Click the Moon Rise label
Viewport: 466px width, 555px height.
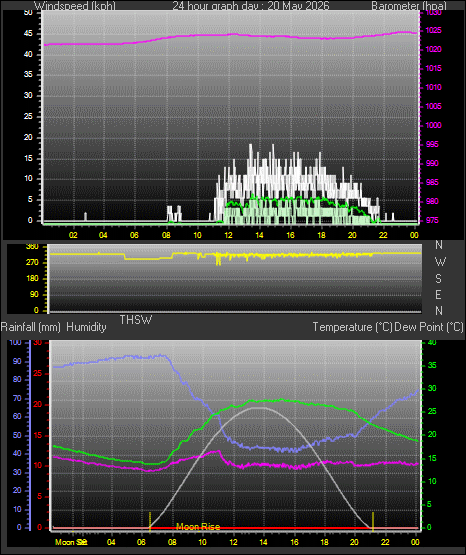pos(198,527)
